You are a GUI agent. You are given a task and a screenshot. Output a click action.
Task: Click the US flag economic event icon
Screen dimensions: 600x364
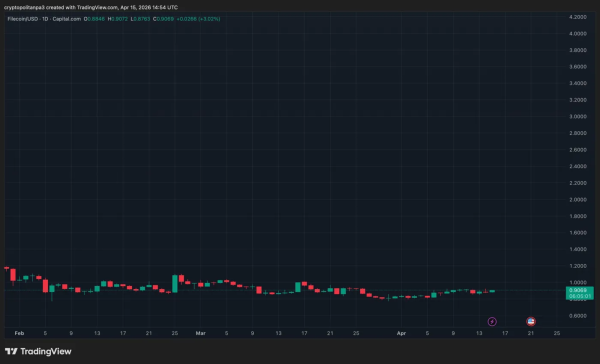click(531, 321)
